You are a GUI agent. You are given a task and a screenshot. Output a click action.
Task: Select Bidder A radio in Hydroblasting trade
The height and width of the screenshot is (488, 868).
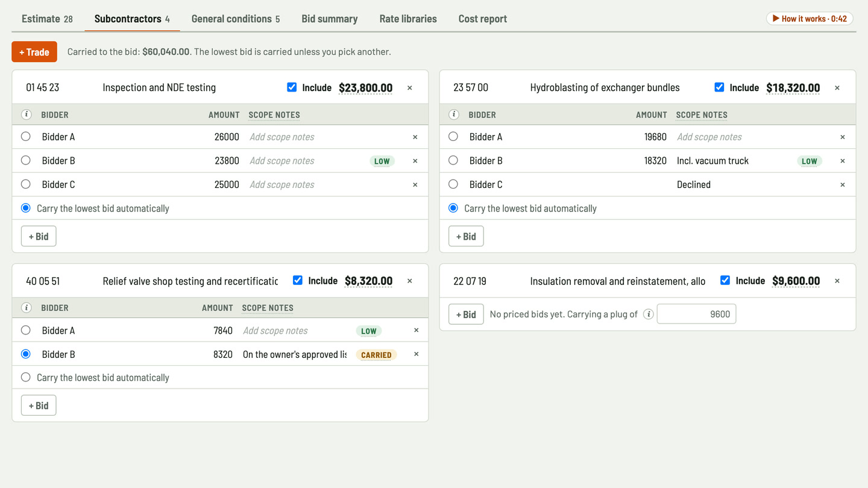click(453, 137)
